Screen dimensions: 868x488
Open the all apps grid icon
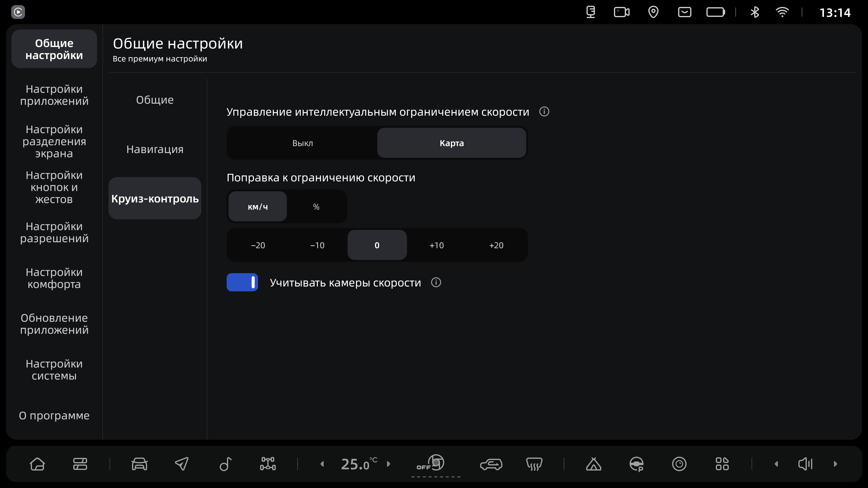722,464
